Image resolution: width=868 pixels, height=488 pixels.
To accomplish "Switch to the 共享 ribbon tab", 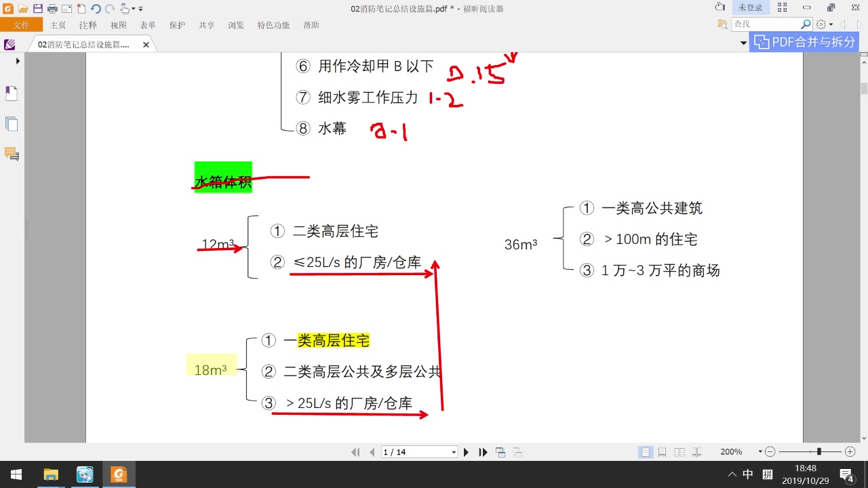I will [x=207, y=25].
